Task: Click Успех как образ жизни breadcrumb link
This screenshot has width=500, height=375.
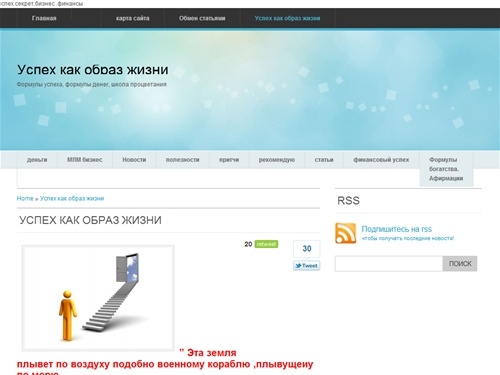Action: pyautogui.click(x=72, y=198)
